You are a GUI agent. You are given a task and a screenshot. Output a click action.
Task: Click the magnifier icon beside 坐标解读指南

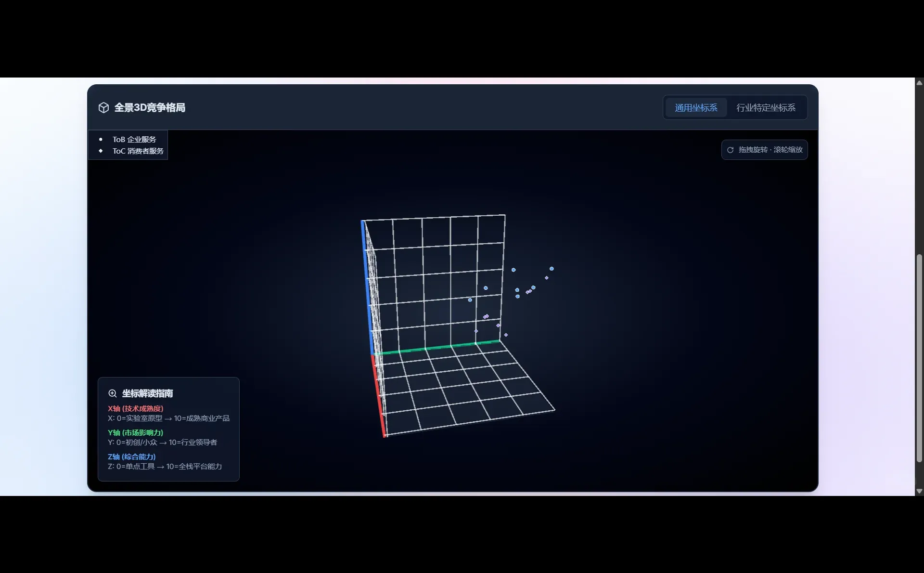coord(113,393)
